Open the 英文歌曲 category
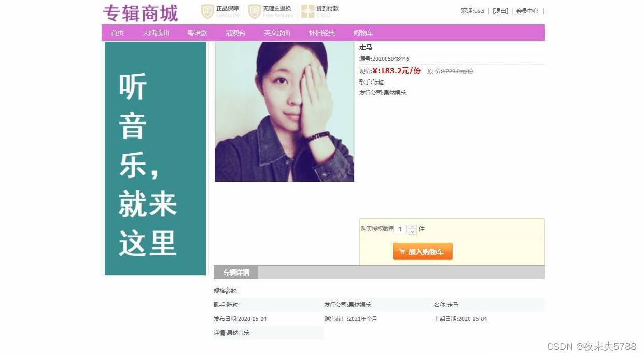 277,33
